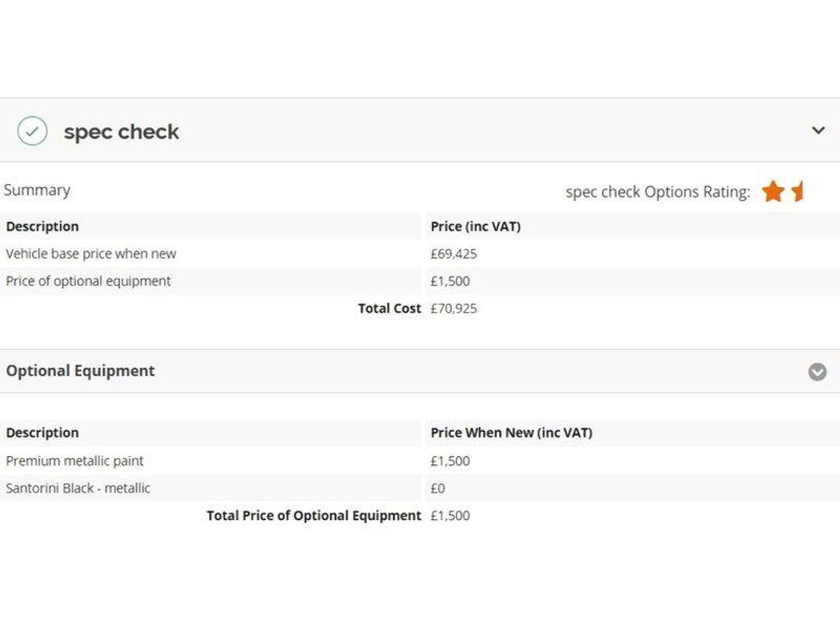
Task: Click the "Price (inc VAT)" column header
Action: pyautogui.click(x=475, y=226)
